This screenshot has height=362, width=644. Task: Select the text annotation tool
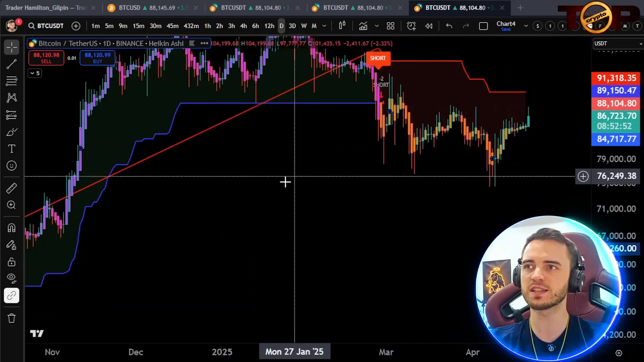tap(11, 149)
